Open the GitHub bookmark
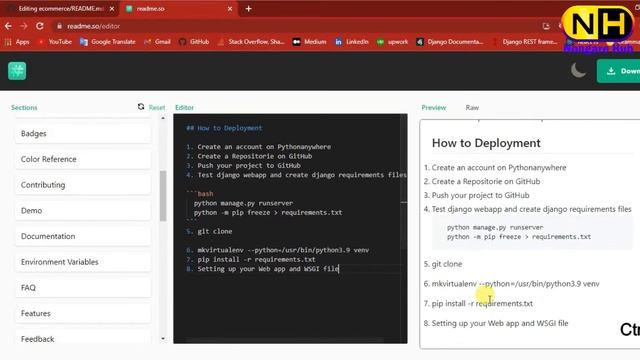This screenshot has height=360, width=640. (x=194, y=42)
